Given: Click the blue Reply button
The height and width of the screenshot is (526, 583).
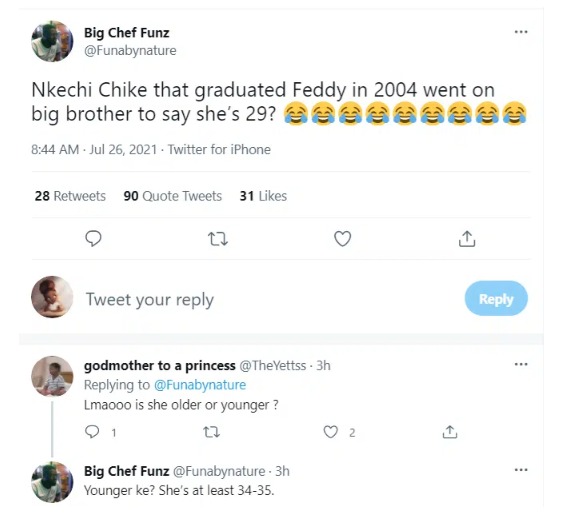Looking at the screenshot, I should point(496,299).
